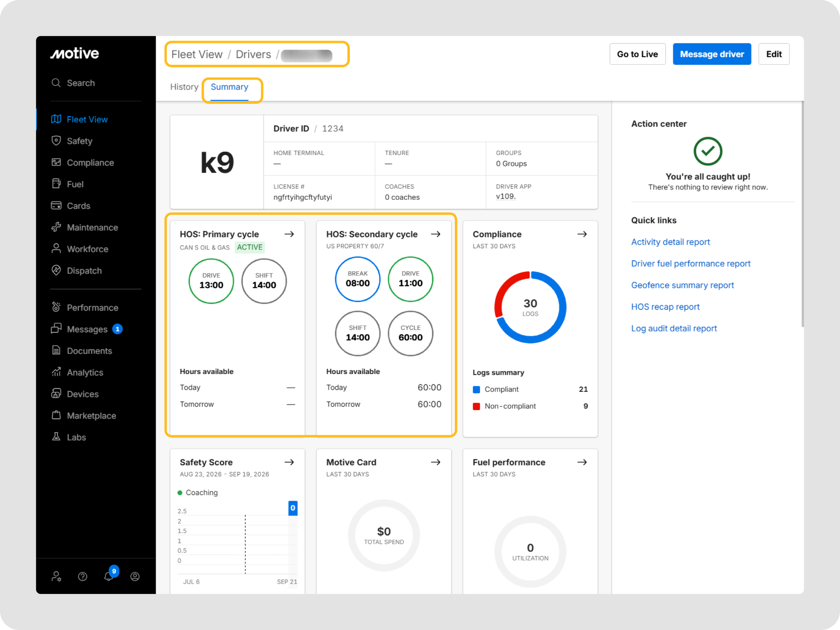The image size is (840, 630).
Task: Click the Documents page icon
Action: (56, 351)
